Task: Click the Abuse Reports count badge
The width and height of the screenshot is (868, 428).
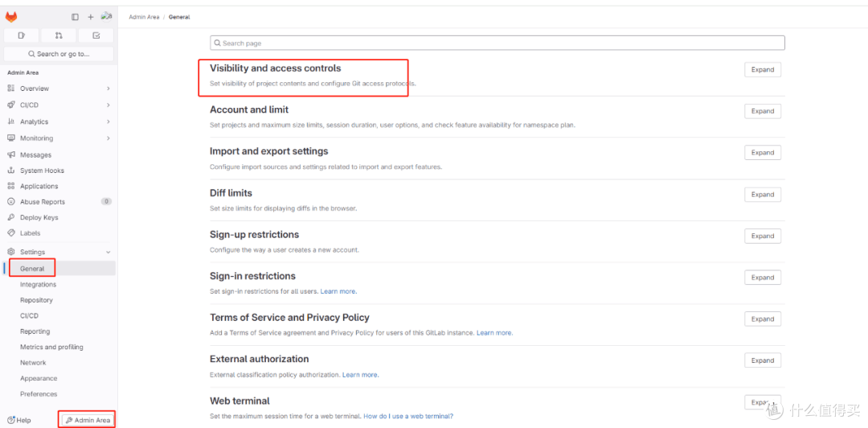Action: 106,202
